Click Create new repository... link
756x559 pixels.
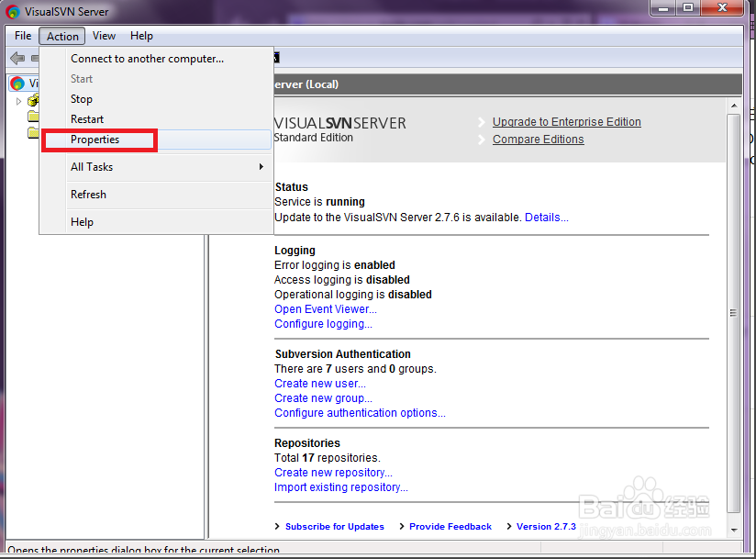[x=333, y=473]
